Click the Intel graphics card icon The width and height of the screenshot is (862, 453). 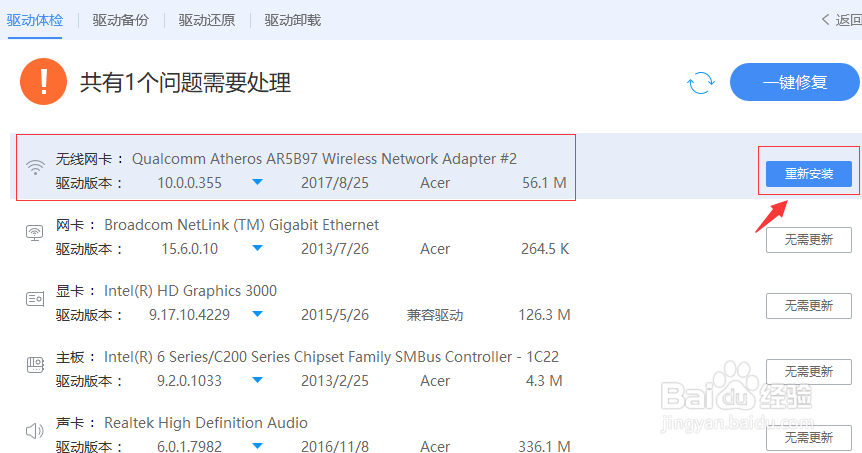coord(35,299)
